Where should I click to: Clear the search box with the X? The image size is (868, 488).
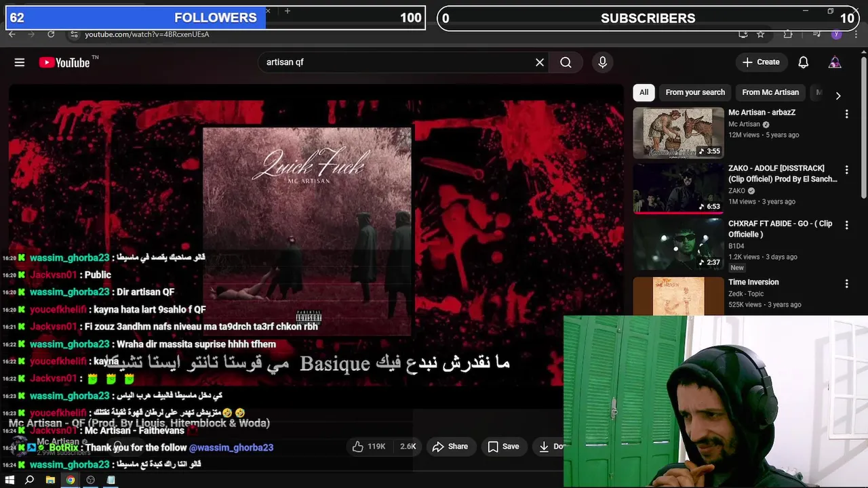pyautogui.click(x=540, y=62)
